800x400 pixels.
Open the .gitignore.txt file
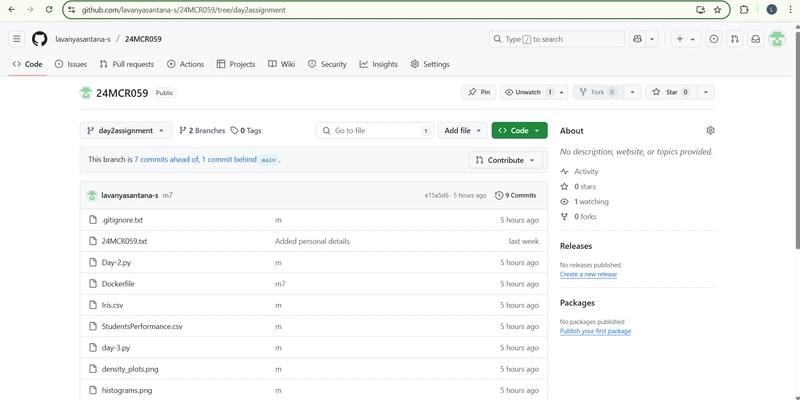(122, 220)
